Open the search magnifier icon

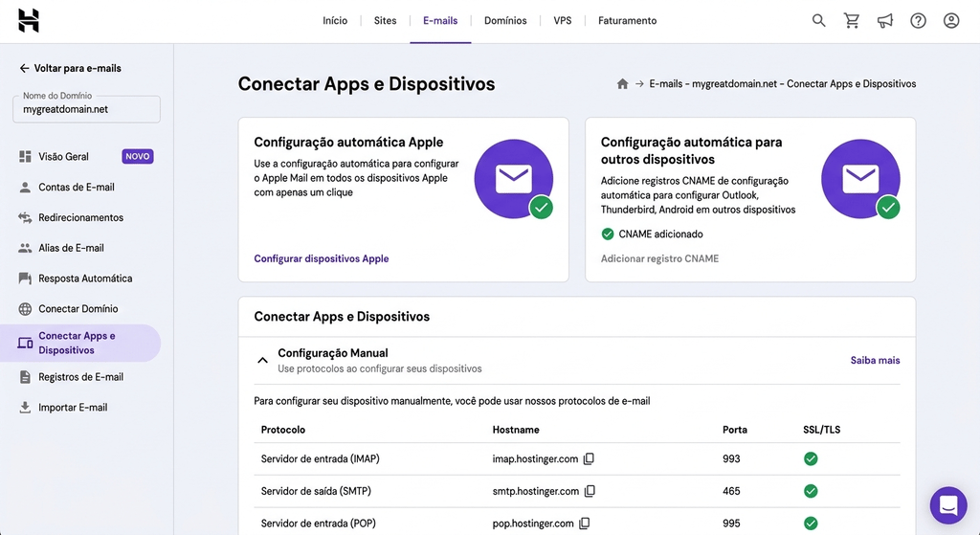[x=819, y=21]
